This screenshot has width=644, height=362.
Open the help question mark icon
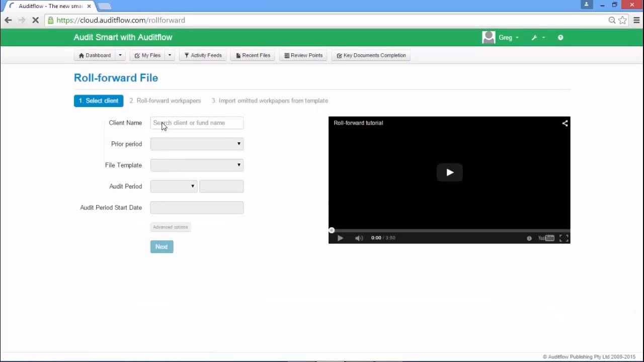coord(560,37)
